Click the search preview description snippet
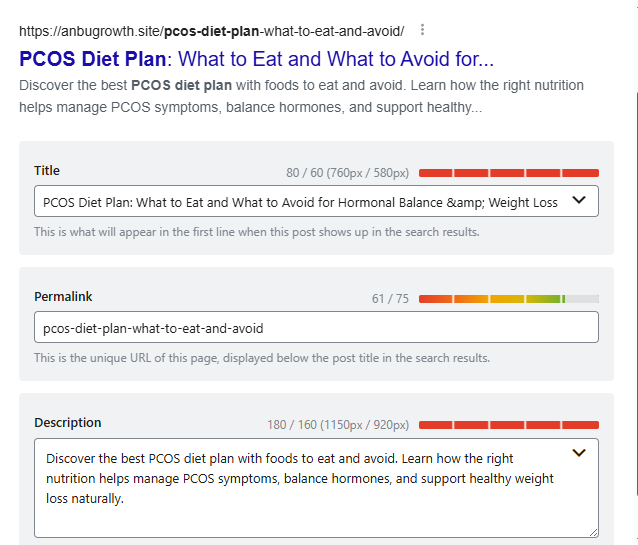 250,94
